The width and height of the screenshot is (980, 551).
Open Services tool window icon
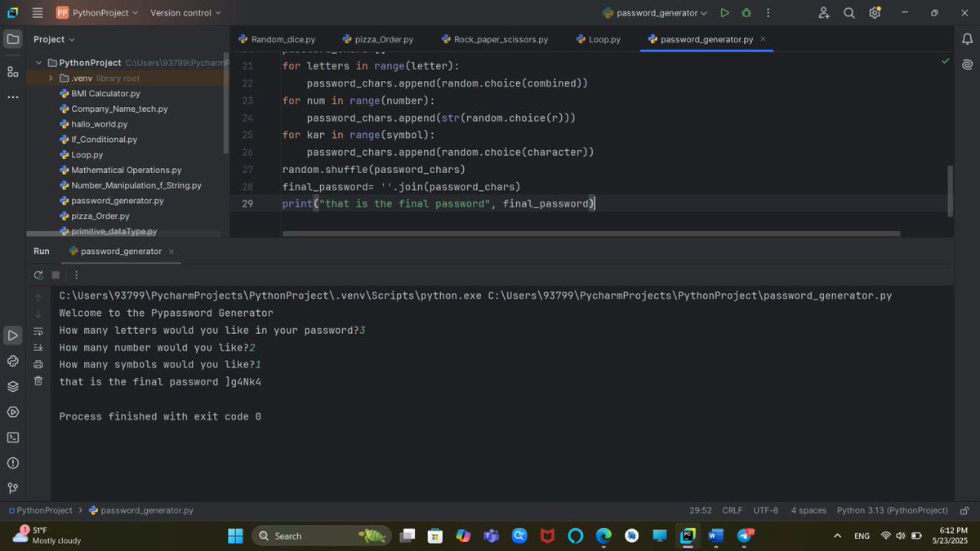13,412
